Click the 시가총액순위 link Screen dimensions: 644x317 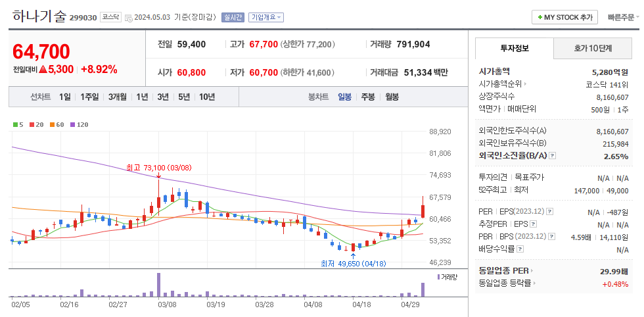coord(500,84)
